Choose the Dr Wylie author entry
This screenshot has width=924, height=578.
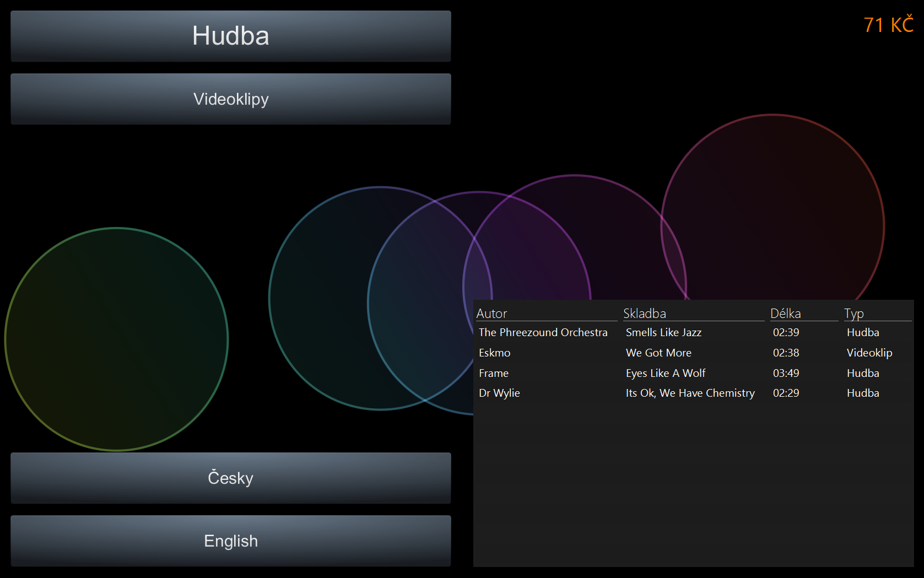499,393
